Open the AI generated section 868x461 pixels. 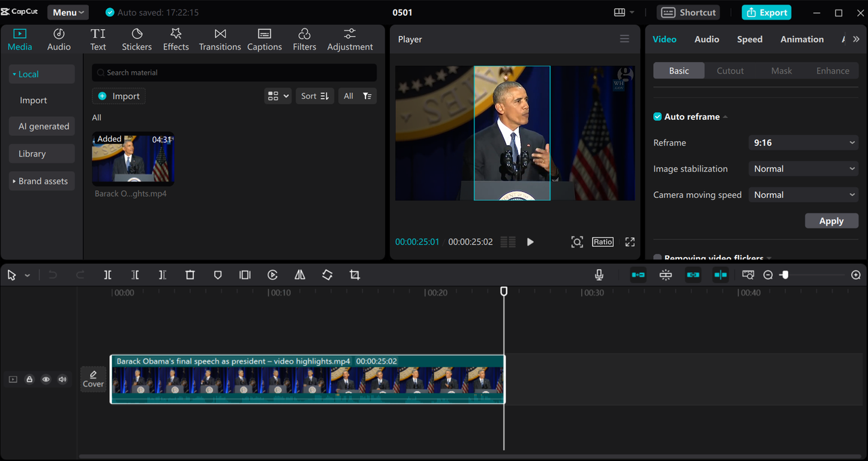tap(42, 126)
